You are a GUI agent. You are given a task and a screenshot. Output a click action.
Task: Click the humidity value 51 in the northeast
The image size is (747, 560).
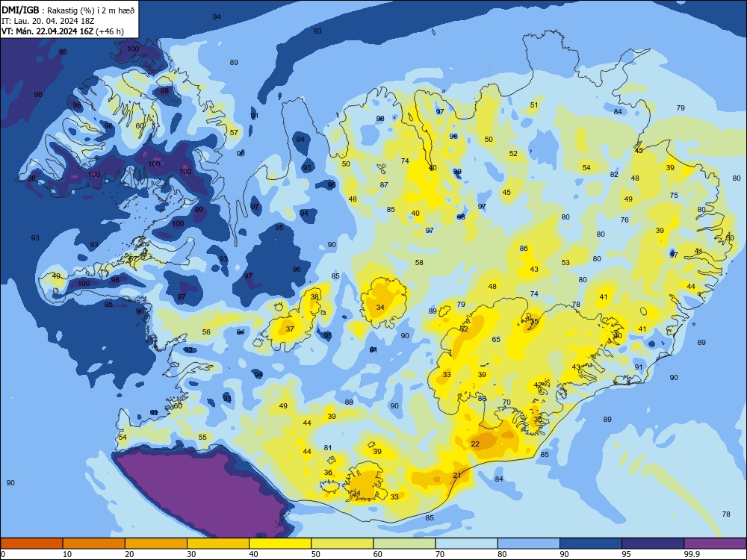click(x=534, y=105)
